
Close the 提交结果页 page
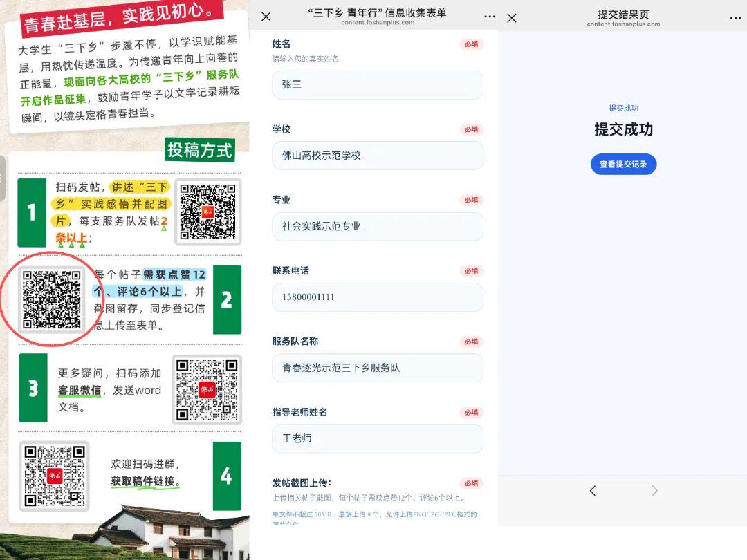[512, 18]
